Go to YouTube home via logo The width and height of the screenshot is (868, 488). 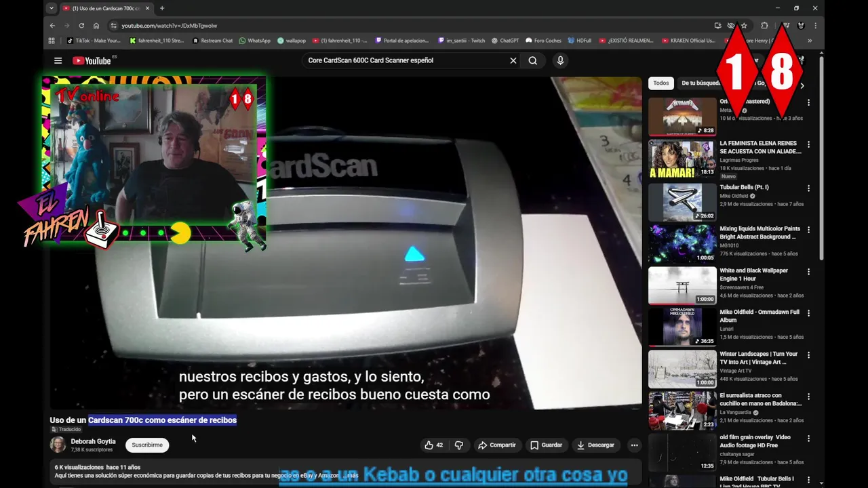(x=92, y=60)
